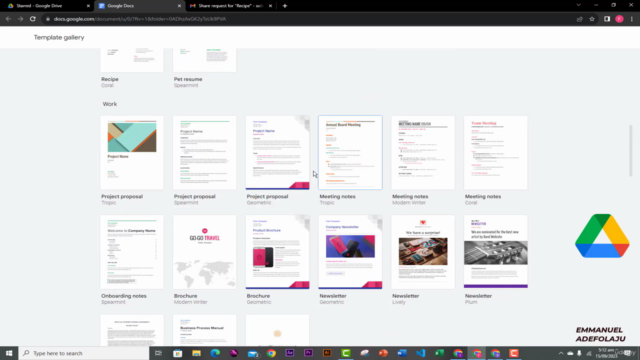Open Meeting notes Modern Writer template
Image resolution: width=640 pixels, height=360 pixels.
pyautogui.click(x=423, y=153)
